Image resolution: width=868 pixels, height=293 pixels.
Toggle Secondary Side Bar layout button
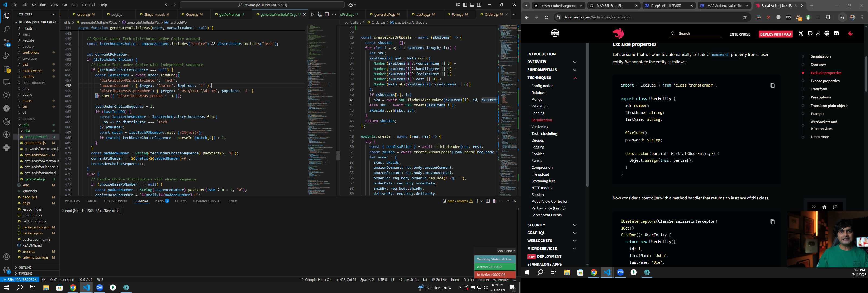pyautogui.click(x=479, y=5)
